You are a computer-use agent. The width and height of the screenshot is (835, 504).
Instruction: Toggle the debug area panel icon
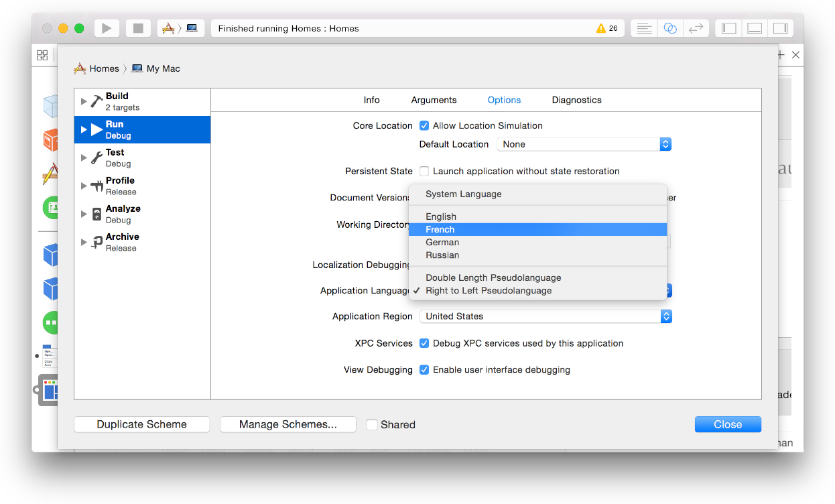pyautogui.click(x=754, y=27)
